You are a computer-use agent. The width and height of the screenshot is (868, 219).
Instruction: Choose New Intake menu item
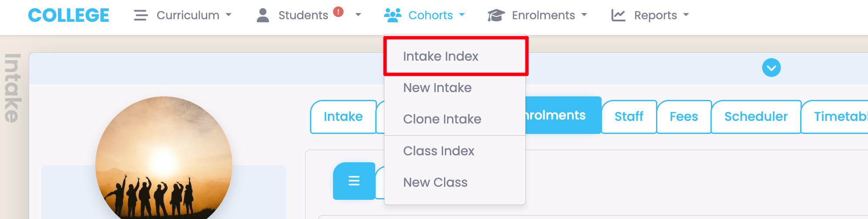point(437,88)
